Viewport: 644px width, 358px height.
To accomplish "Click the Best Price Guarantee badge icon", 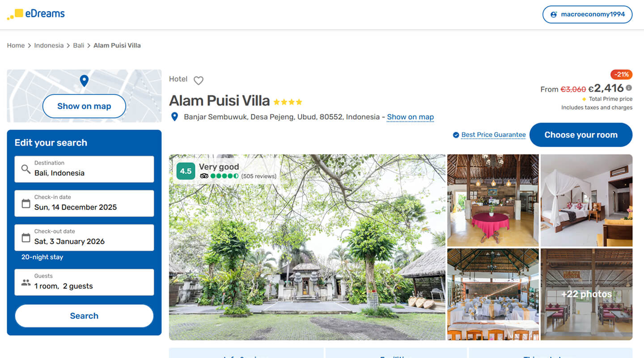I will pyautogui.click(x=456, y=135).
